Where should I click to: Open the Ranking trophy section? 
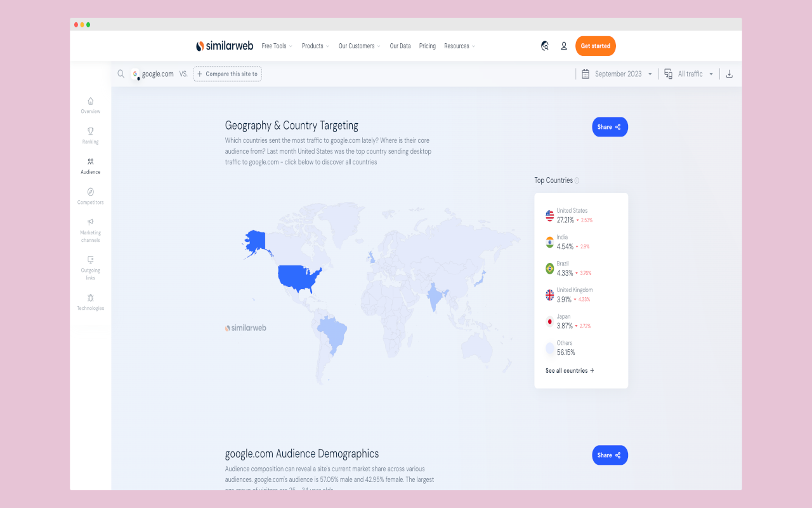[x=90, y=135]
